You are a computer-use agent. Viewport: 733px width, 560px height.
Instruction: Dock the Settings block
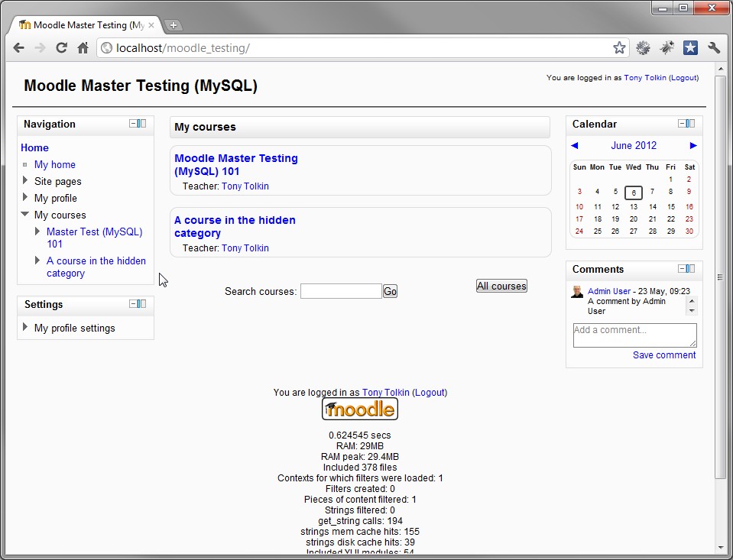pos(141,304)
